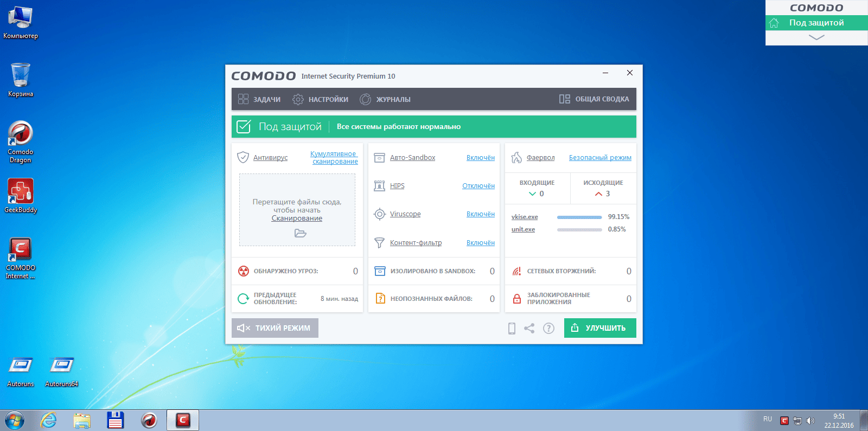Open unit.exe process link
Viewport: 868px width, 431px height.
pyautogui.click(x=523, y=229)
